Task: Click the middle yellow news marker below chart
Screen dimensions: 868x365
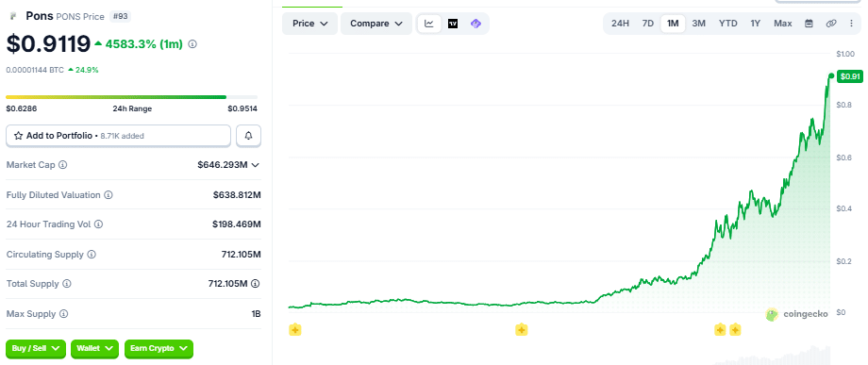Action: point(521,330)
